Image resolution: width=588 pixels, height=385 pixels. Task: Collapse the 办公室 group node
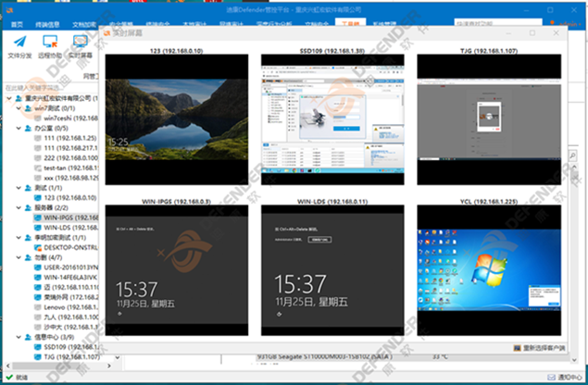click(x=16, y=129)
